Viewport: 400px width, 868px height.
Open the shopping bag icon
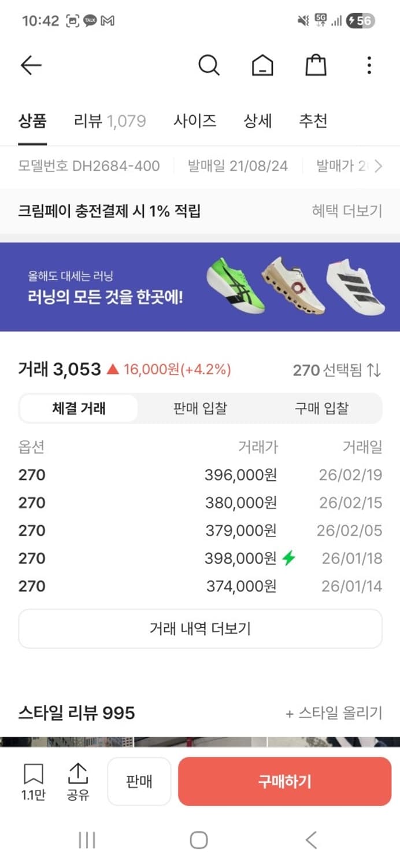tap(314, 65)
